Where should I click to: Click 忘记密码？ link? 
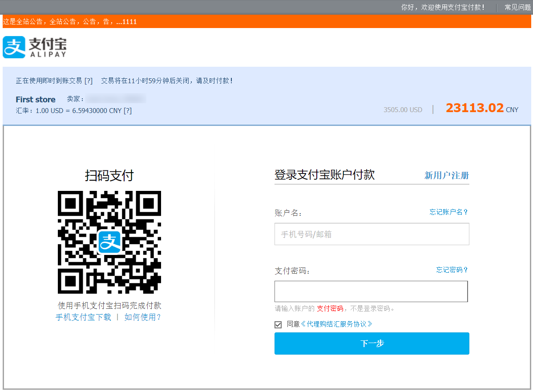tap(452, 270)
